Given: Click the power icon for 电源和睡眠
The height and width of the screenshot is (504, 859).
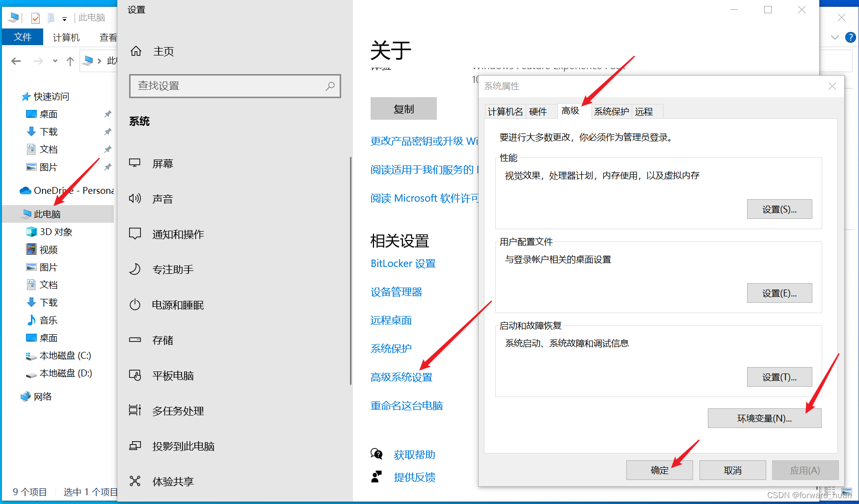Looking at the screenshot, I should pyautogui.click(x=135, y=304).
